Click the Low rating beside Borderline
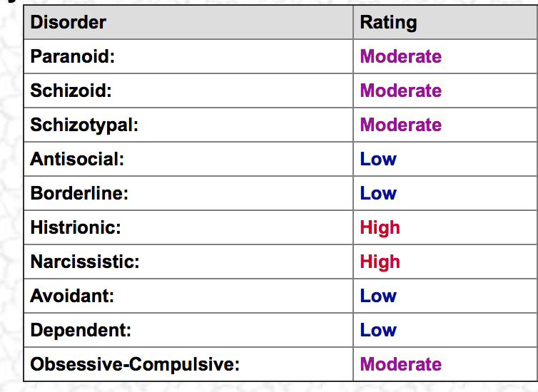This screenshot has height=392, width=538. 378,193
